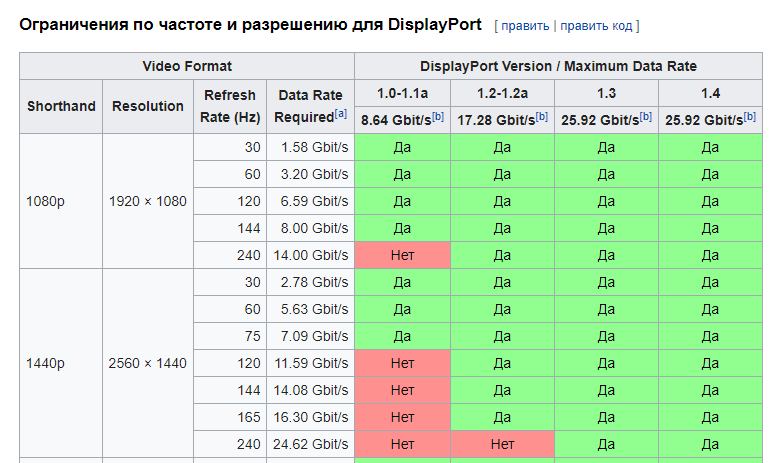Click the refresh rate '165' cell
The image size is (776, 463).
tap(230, 417)
